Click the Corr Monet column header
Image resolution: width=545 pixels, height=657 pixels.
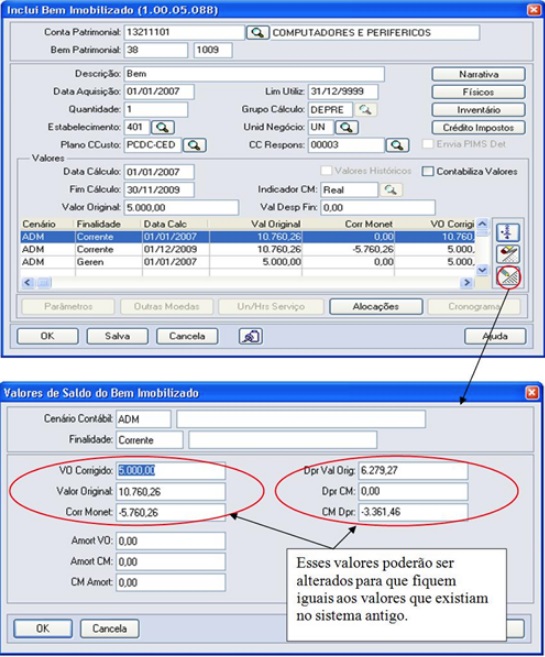(348, 224)
